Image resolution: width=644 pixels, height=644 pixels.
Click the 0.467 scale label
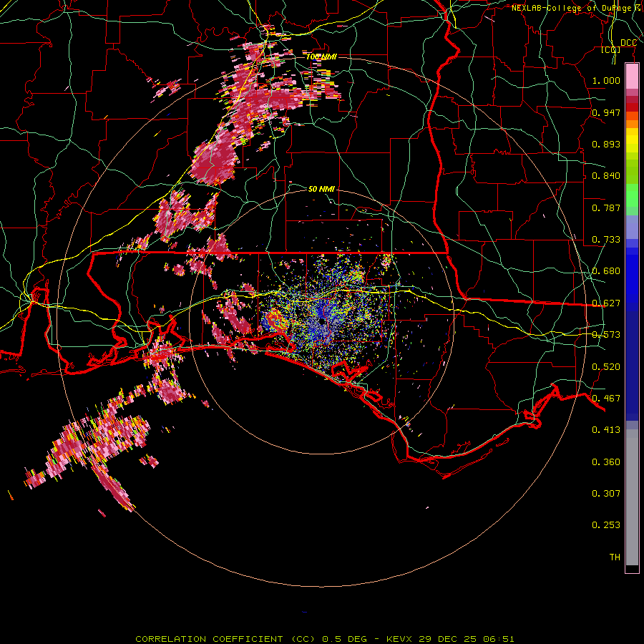[x=606, y=399]
